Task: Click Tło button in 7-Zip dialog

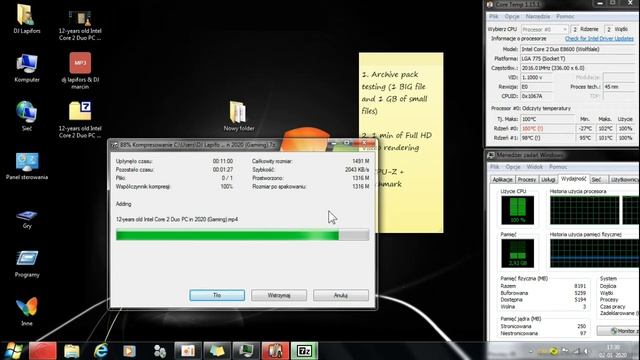Action: click(x=217, y=295)
